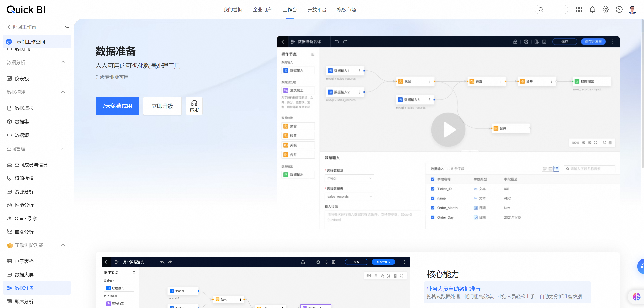The height and width of the screenshot is (308, 644).
Task: Collapse the 空间管理 section
Action: coord(63,149)
